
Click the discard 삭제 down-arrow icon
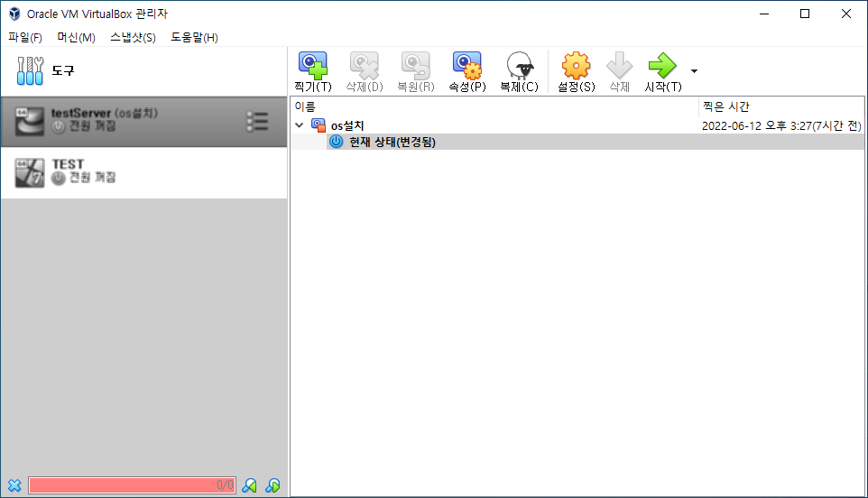[x=620, y=72]
